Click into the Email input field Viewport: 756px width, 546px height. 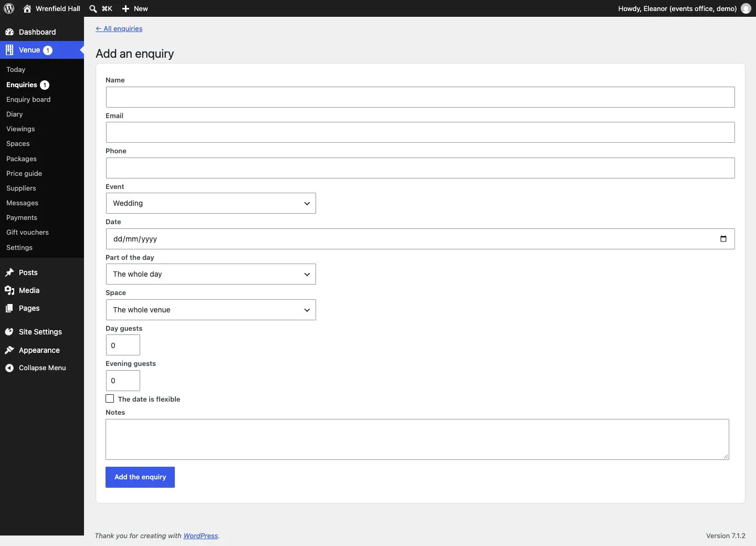(421, 132)
